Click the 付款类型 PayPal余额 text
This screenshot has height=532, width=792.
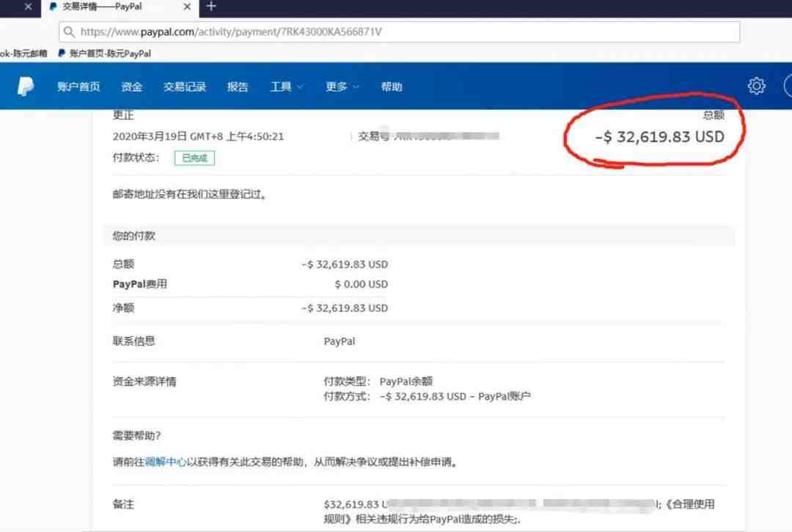(378, 381)
